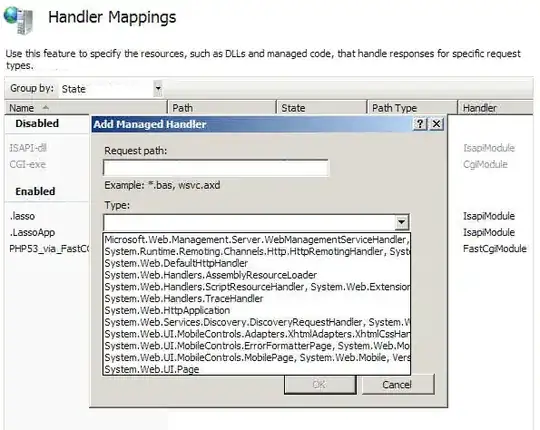The image size is (540, 430).
Task: Sort by the State column header
Action: tap(321, 108)
